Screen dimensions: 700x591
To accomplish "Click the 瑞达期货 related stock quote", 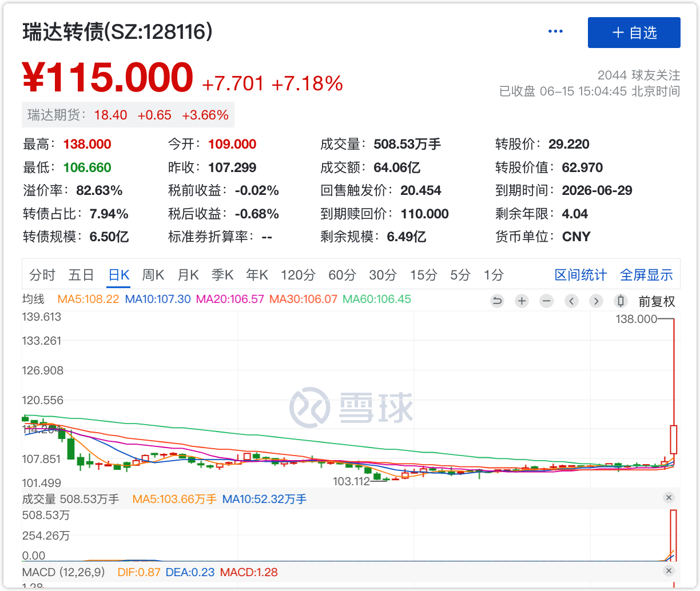I will (x=128, y=115).
